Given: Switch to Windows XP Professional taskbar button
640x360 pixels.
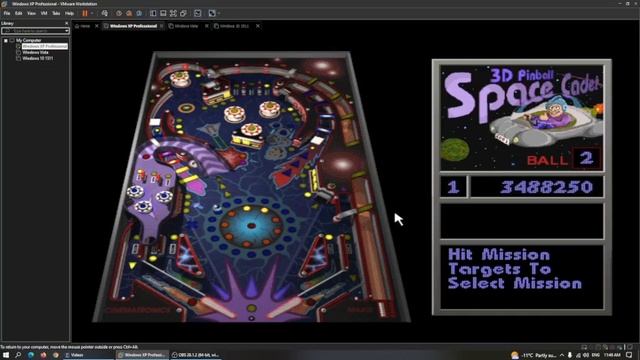Looking at the screenshot, I should pyautogui.click(x=142, y=355).
